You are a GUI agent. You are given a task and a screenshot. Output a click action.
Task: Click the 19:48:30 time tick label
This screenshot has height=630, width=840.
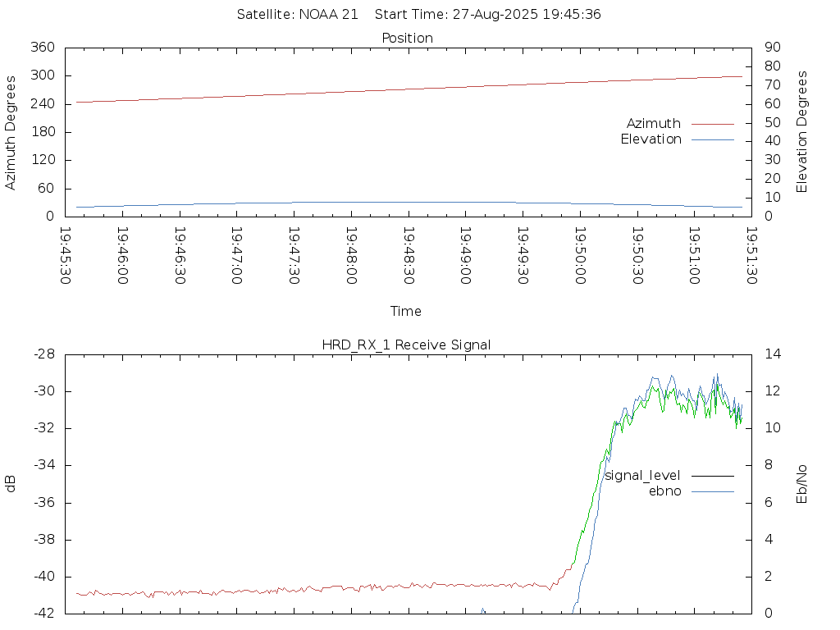(409, 256)
